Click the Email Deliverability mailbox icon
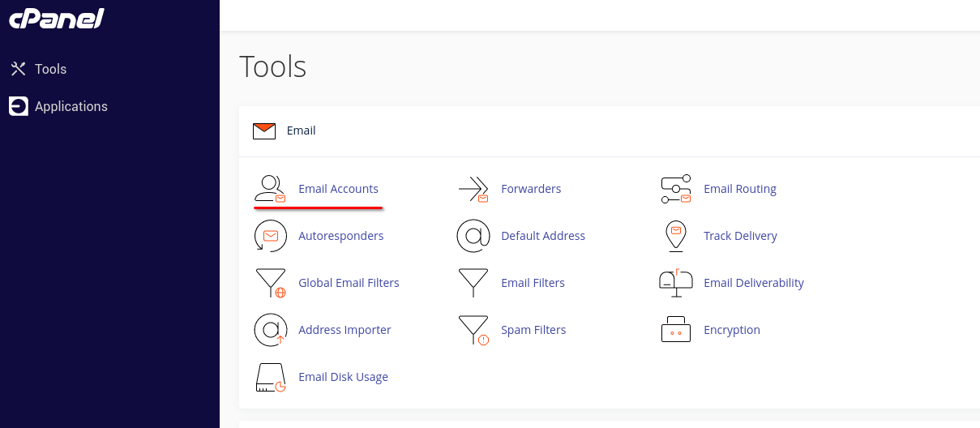The height and width of the screenshot is (428, 980). coord(675,283)
